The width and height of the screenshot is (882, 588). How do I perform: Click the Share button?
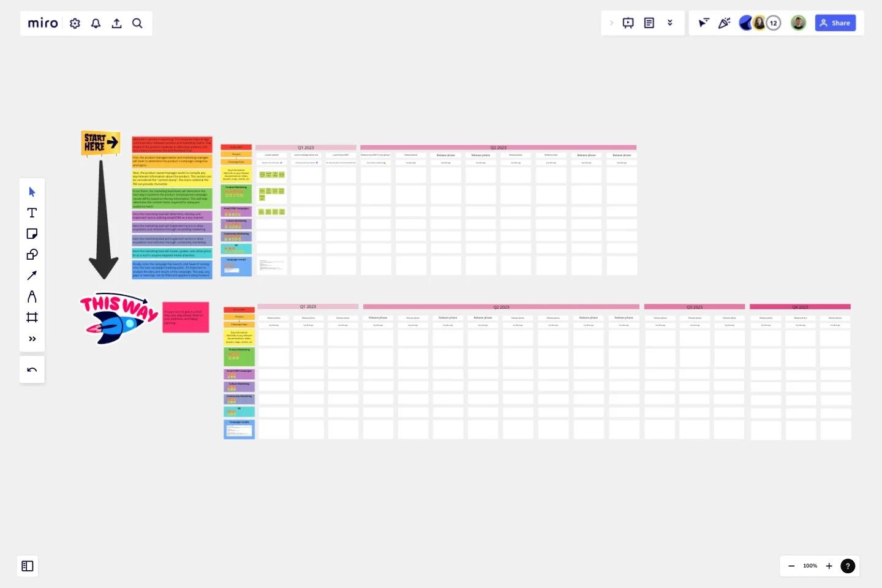(835, 23)
